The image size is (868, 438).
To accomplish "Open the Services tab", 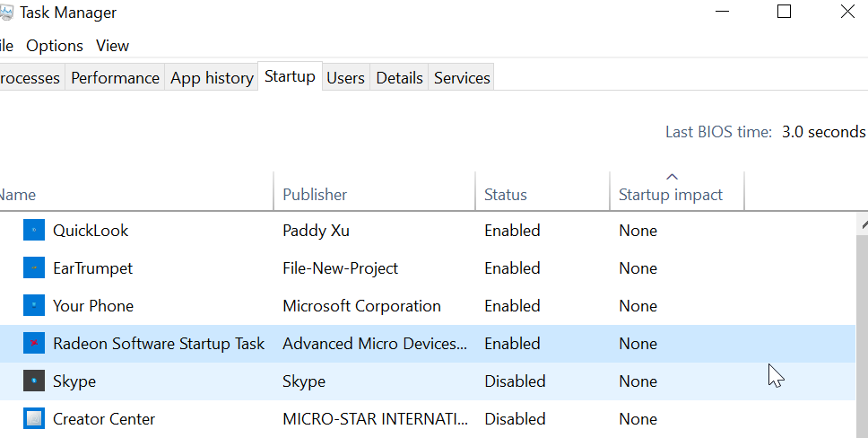I will [462, 77].
